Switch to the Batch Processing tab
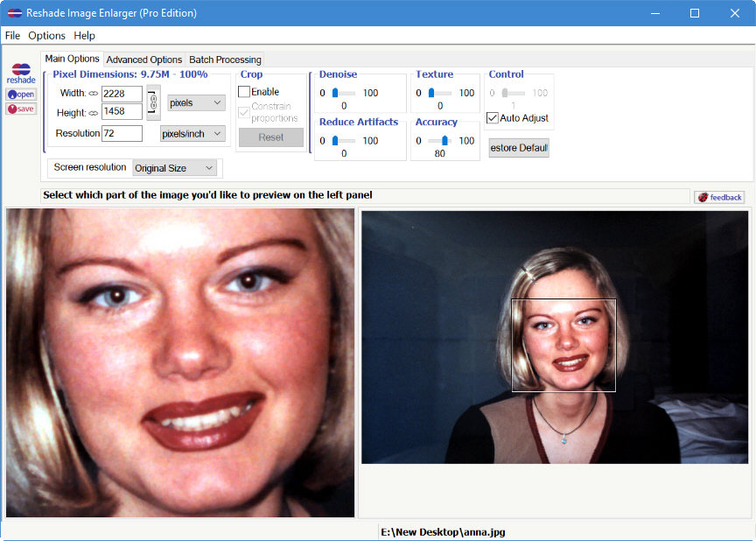The height and width of the screenshot is (541, 756). coord(224,60)
